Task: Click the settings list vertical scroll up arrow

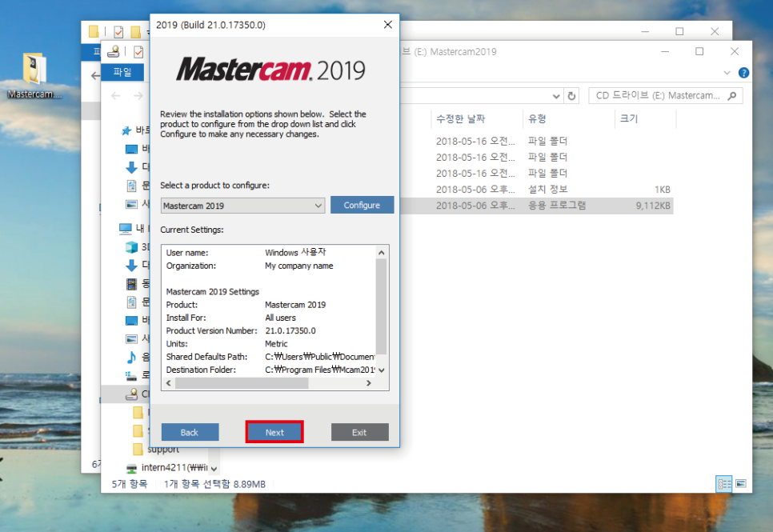Action: (381, 253)
